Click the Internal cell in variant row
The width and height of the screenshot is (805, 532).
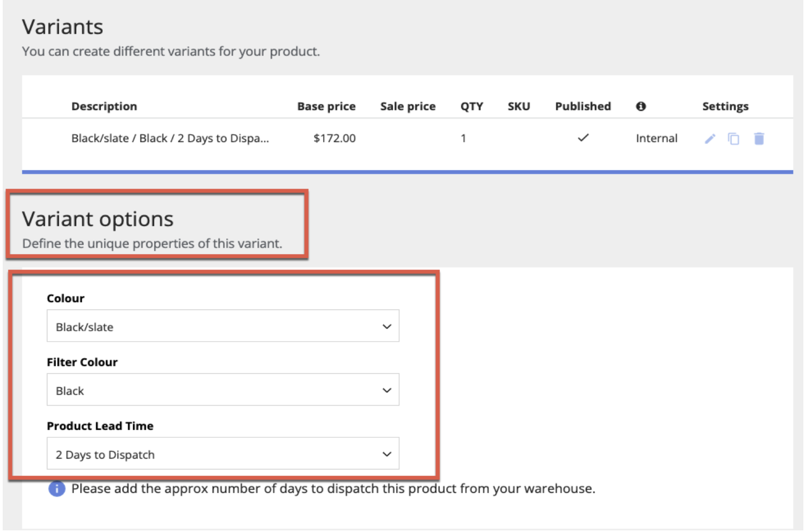(657, 138)
